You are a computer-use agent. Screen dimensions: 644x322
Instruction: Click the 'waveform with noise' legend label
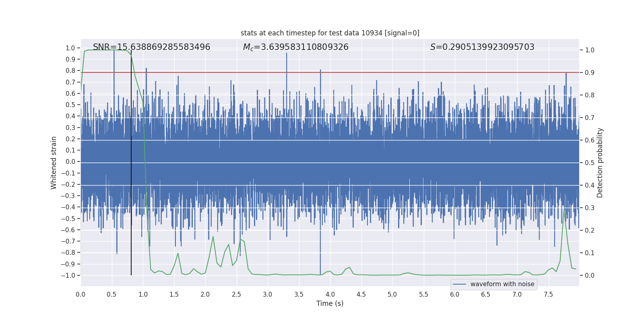coord(502,284)
